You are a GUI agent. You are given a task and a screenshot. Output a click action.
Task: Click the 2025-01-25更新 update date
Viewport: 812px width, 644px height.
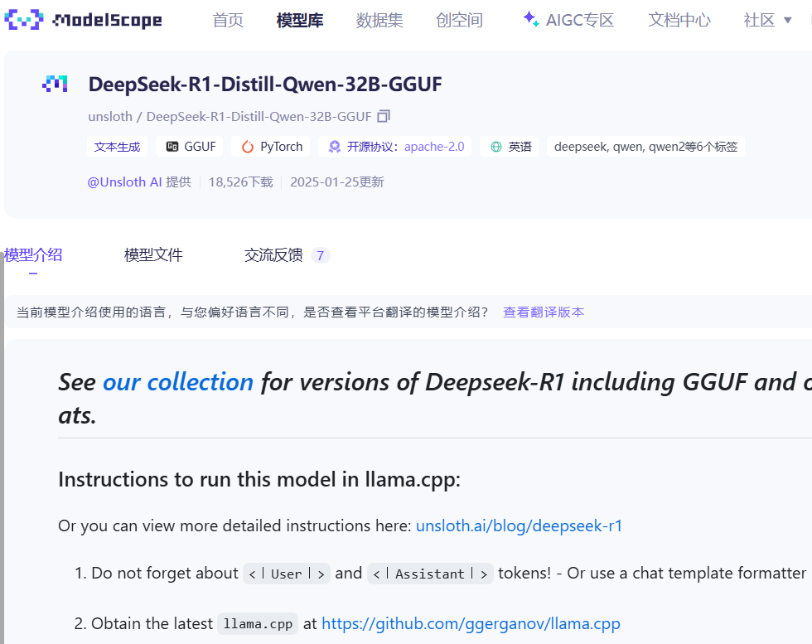tap(337, 182)
